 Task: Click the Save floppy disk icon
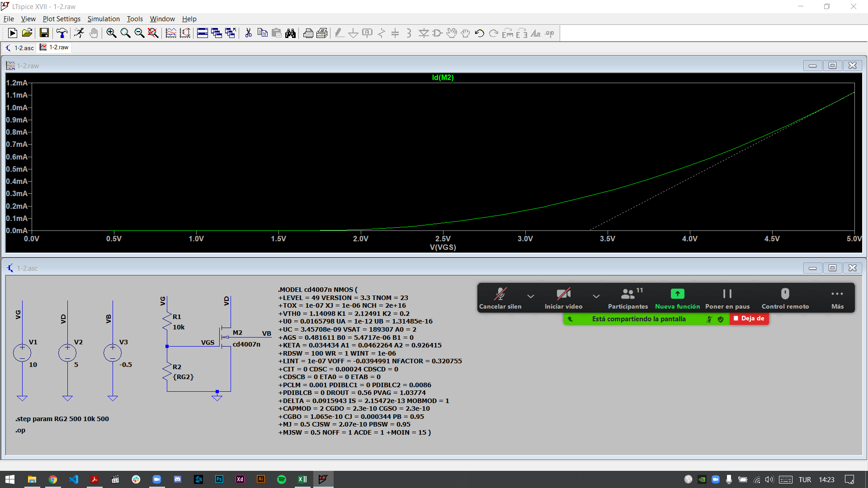[x=44, y=33]
